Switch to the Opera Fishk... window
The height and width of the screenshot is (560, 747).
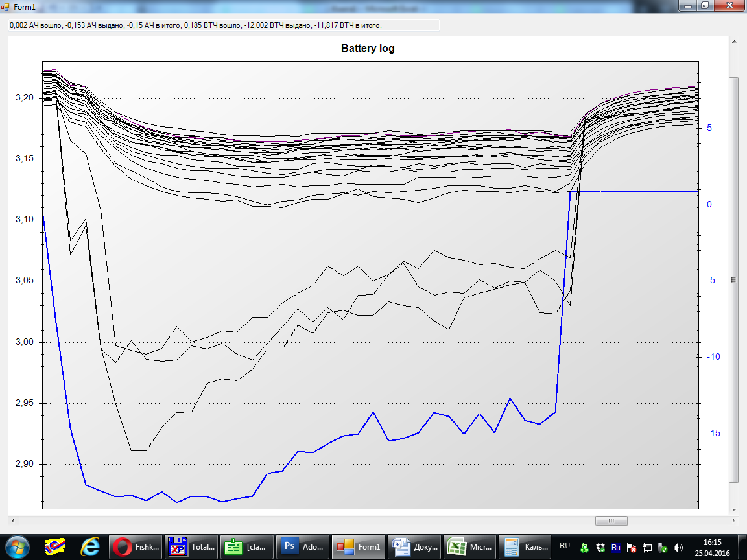tap(136, 546)
